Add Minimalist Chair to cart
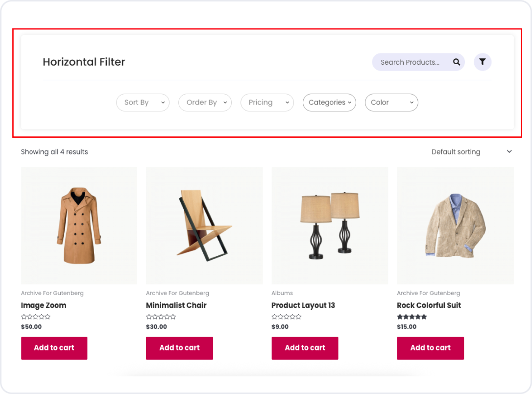The height and width of the screenshot is (394, 532). point(179,348)
